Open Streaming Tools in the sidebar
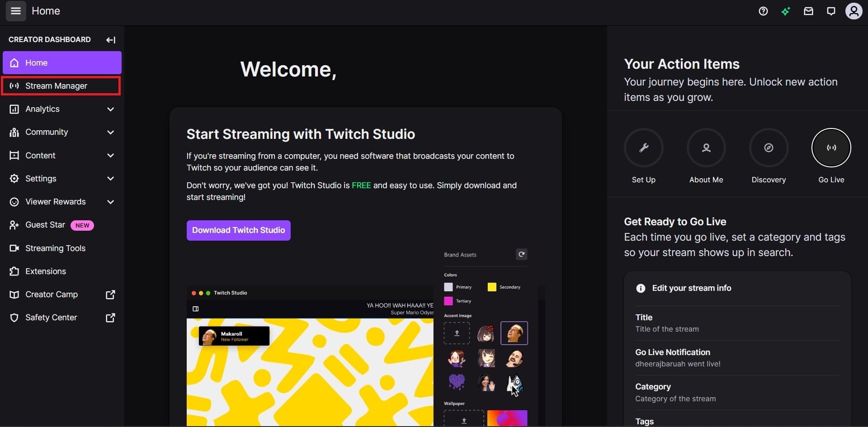Screen dimensions: 868x427 pyautogui.click(x=62, y=248)
